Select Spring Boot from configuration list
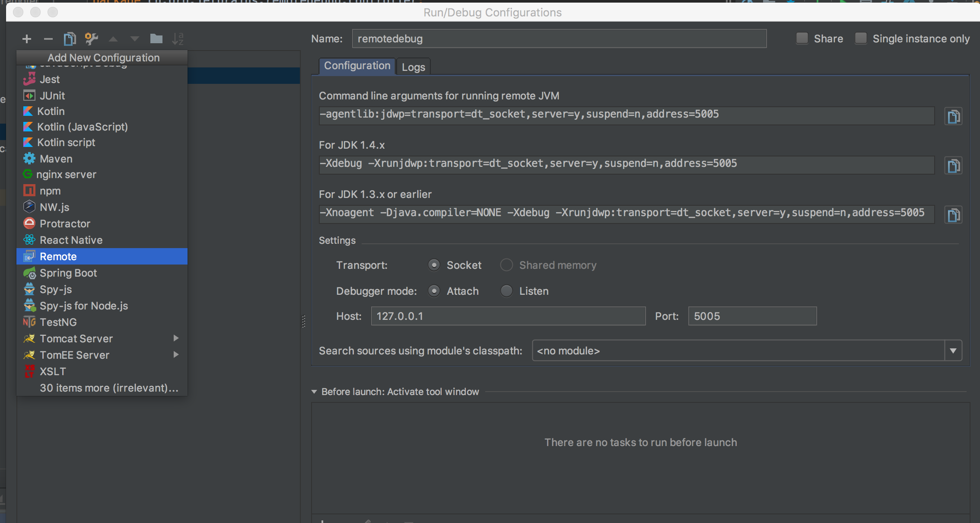Viewport: 980px width, 523px height. click(x=68, y=273)
